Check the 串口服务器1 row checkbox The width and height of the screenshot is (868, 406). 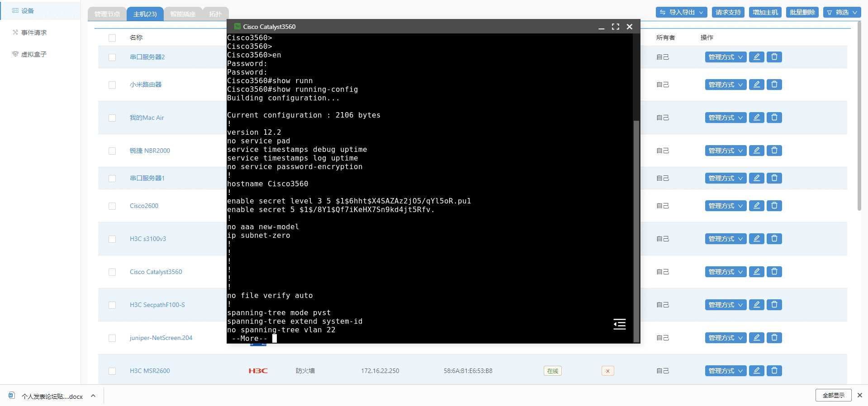(x=112, y=179)
